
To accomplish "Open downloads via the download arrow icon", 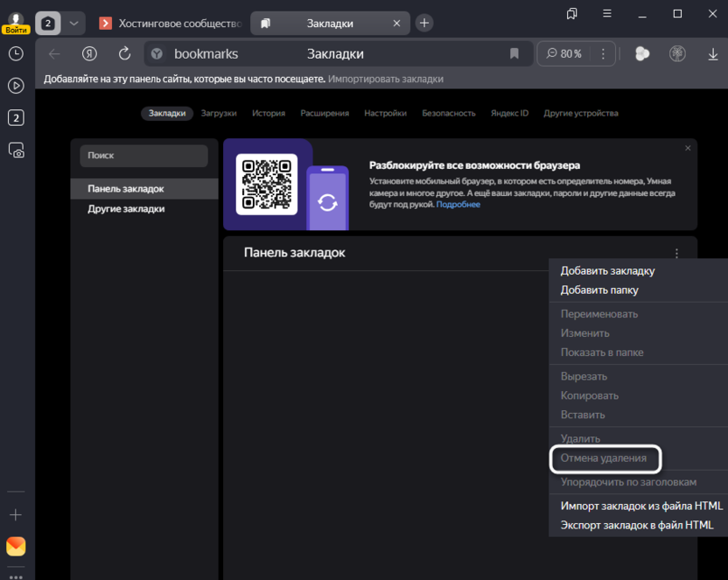I will 713,54.
